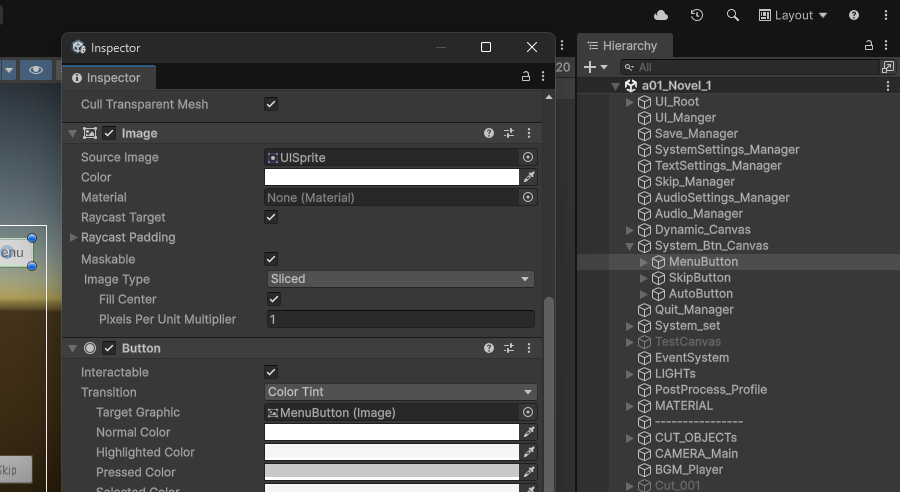Image resolution: width=900 pixels, height=492 pixels.
Task: Use eyedropper next to Image Color
Action: 530,177
